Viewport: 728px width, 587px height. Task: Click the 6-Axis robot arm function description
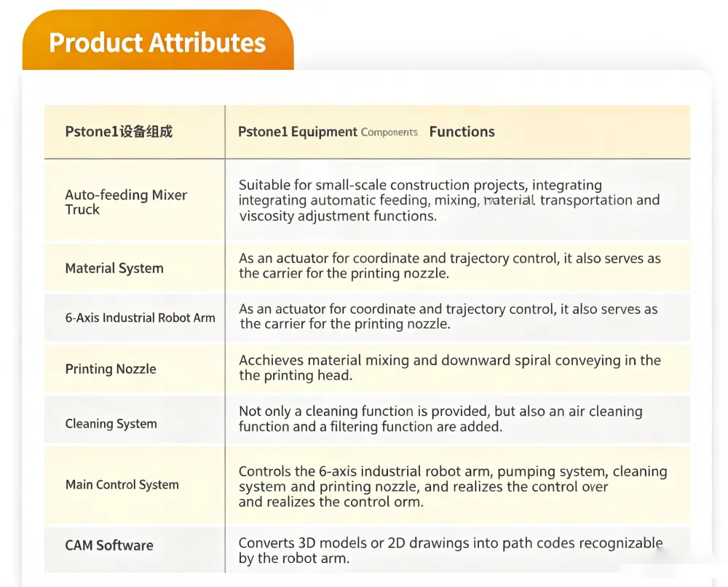click(448, 316)
